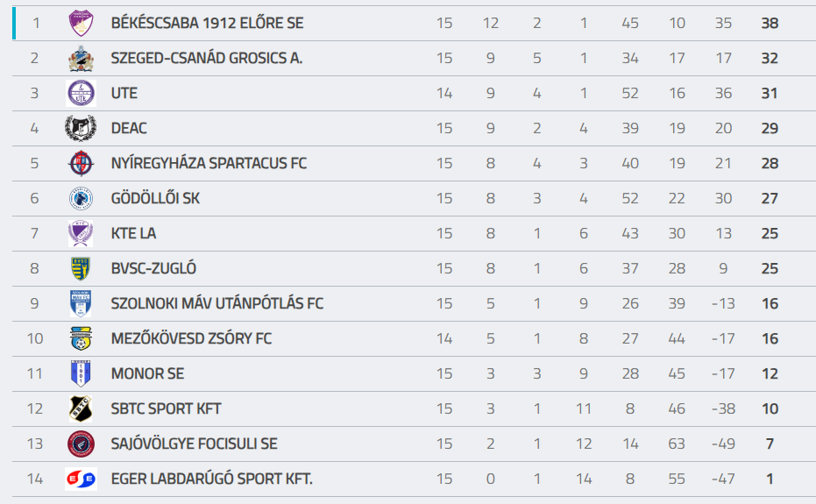Click the DEAC team badge
Viewport: 816px width, 504px height.
tap(81, 128)
